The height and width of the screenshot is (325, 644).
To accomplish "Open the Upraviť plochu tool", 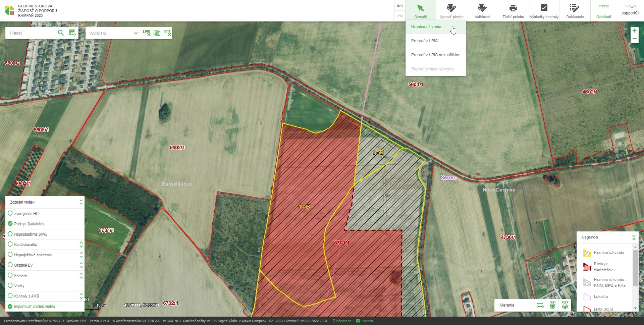I will tap(451, 11).
